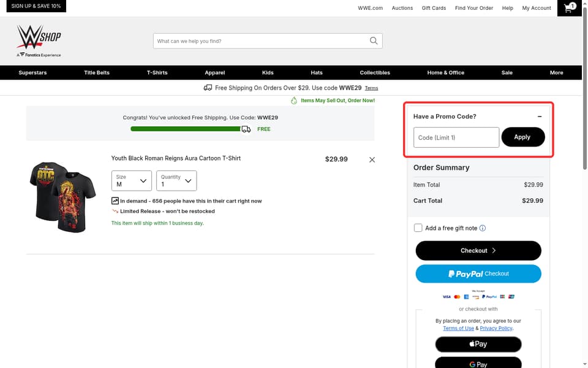Open the More menu
This screenshot has height=368, width=588.
pyautogui.click(x=557, y=72)
